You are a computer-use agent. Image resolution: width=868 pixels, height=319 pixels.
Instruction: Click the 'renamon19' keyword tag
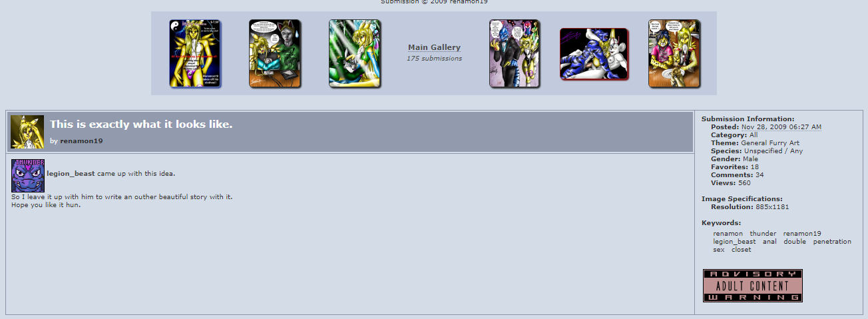point(802,234)
